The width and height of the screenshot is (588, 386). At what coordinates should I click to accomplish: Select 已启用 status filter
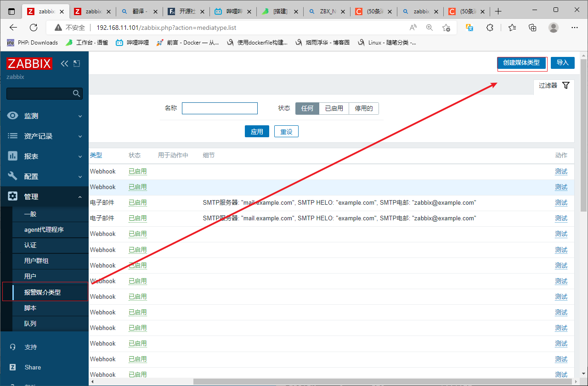coord(334,108)
